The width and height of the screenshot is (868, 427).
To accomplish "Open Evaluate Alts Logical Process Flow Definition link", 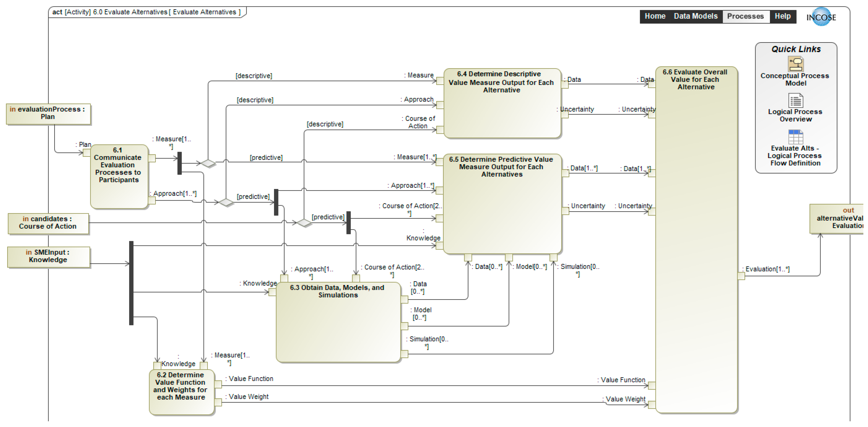I will (795, 156).
